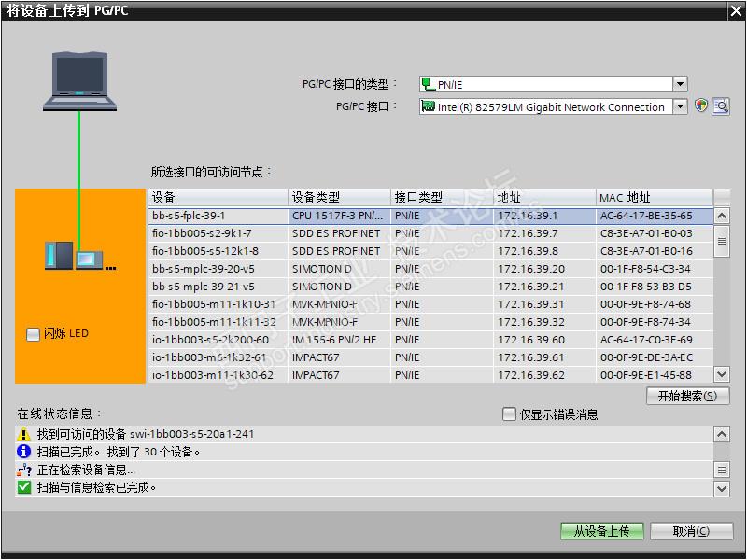The image size is (747, 560).
Task: Sort by 设备类型 column header
Action: 339,197
